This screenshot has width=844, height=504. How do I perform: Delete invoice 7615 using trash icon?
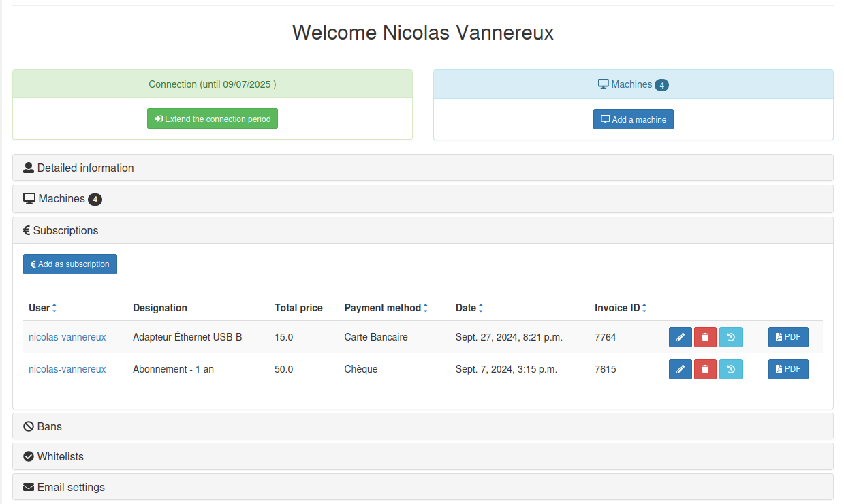(705, 369)
